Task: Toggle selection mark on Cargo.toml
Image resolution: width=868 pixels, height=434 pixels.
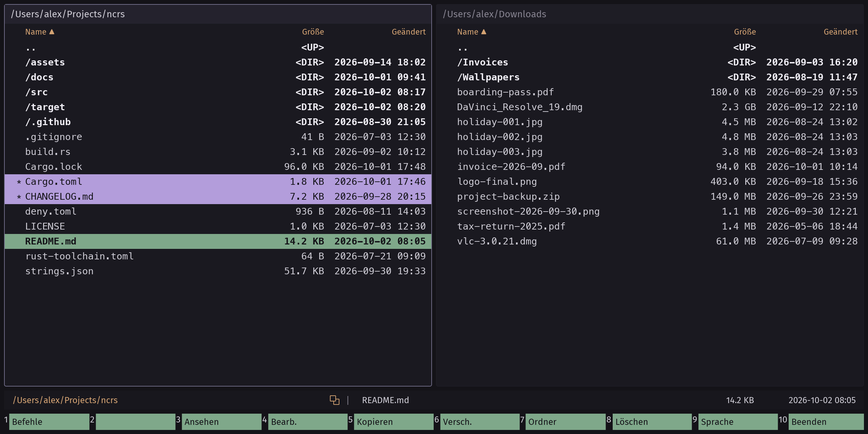Action: [19, 182]
